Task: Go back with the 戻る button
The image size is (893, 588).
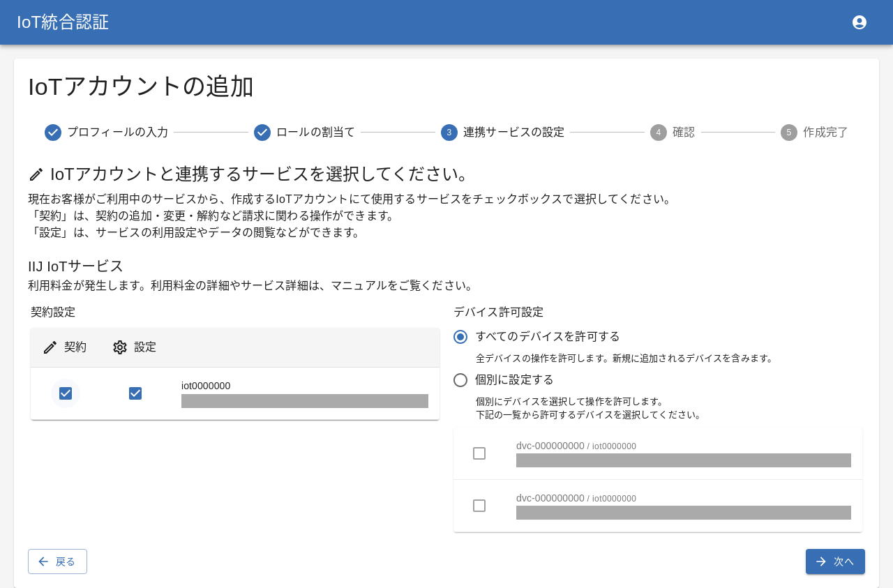Action: 57,561
